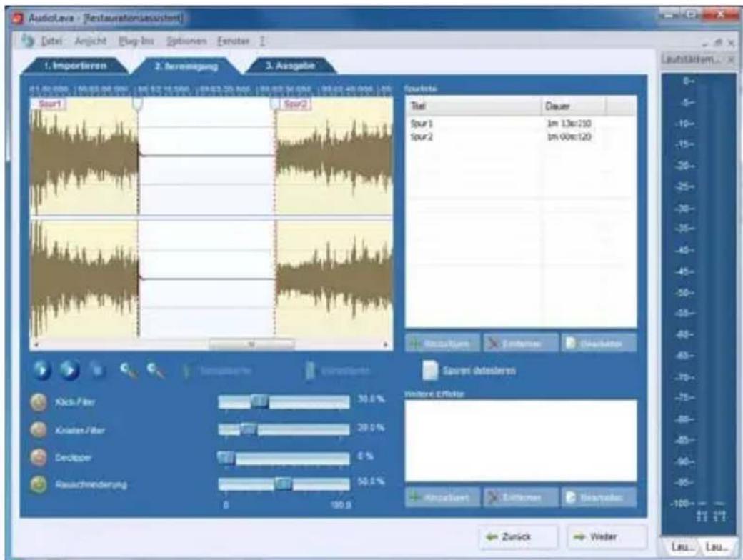
Task: Click Hinzufügen under Weitere Effekte
Action: coord(442,497)
